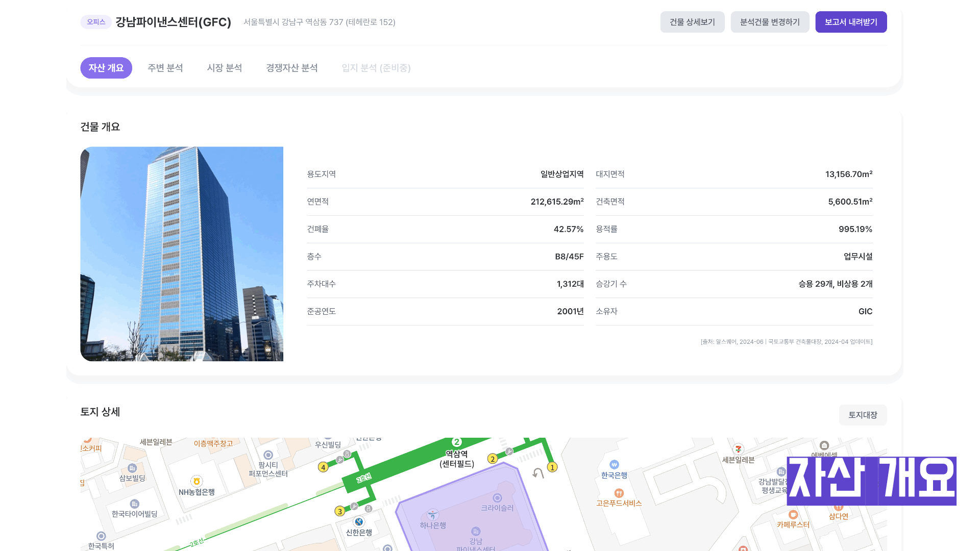
Task: Click the 고은푸드서비스 restaurant icon
Action: click(619, 493)
